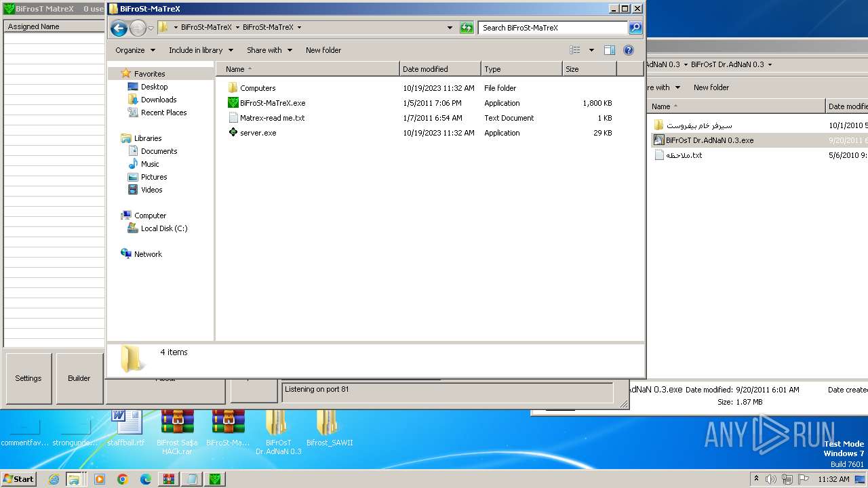This screenshot has height=488, width=868.
Task: Open Builder in BiFrosT MatreX
Action: pyautogui.click(x=79, y=378)
